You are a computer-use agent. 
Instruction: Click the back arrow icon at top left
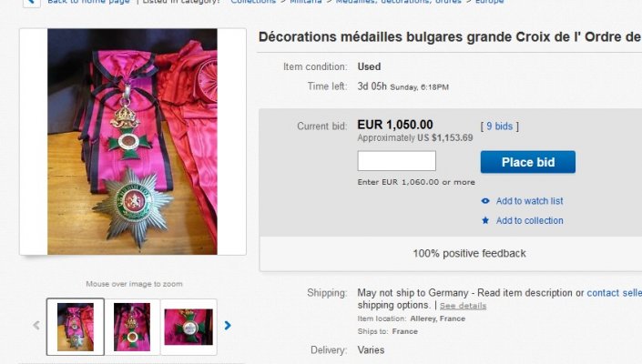(x=31, y=2)
